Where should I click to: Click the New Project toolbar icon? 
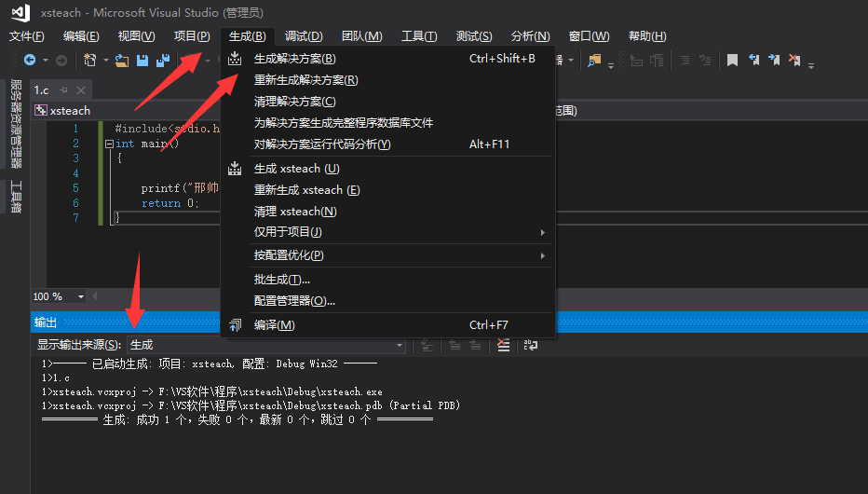click(90, 61)
